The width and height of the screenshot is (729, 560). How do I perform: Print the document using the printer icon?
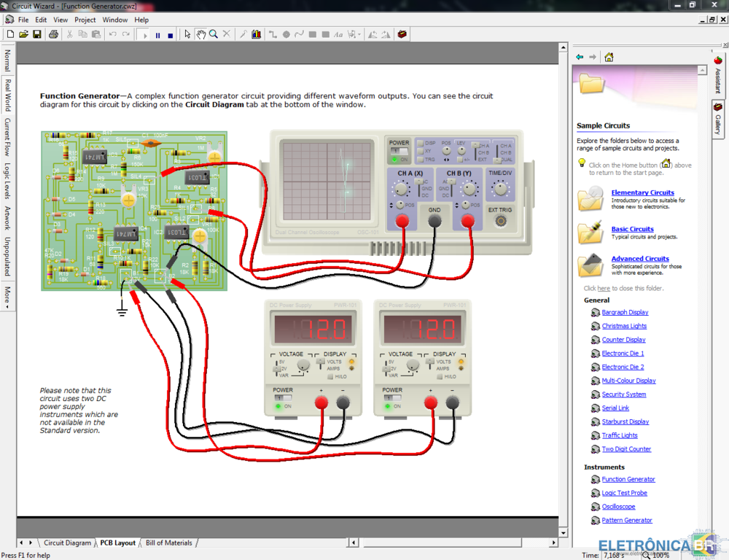pyautogui.click(x=53, y=34)
